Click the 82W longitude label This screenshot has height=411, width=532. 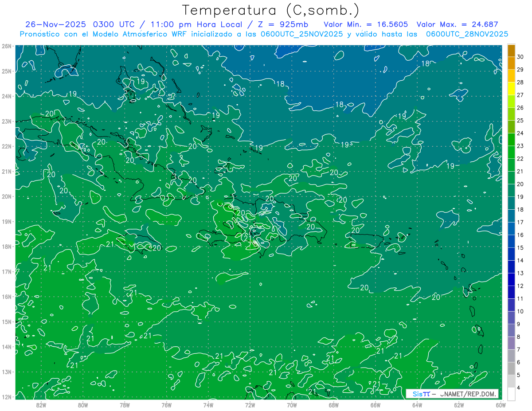pyautogui.click(x=41, y=405)
